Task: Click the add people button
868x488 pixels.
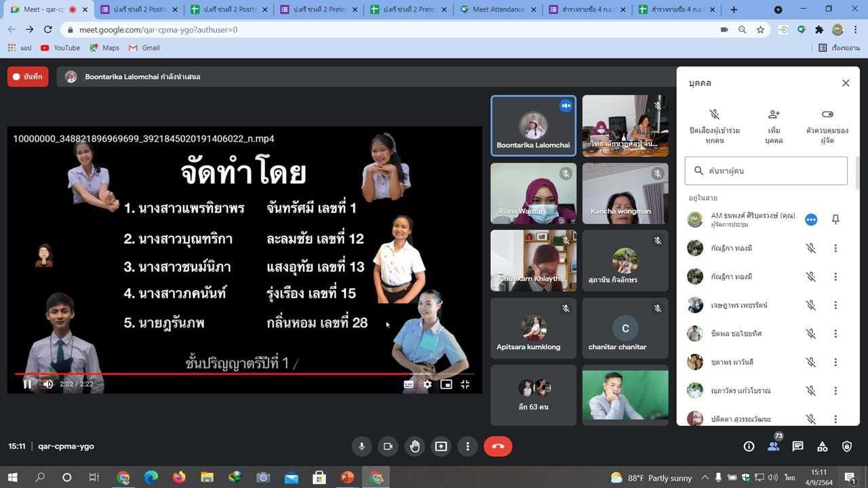Action: click(x=773, y=127)
